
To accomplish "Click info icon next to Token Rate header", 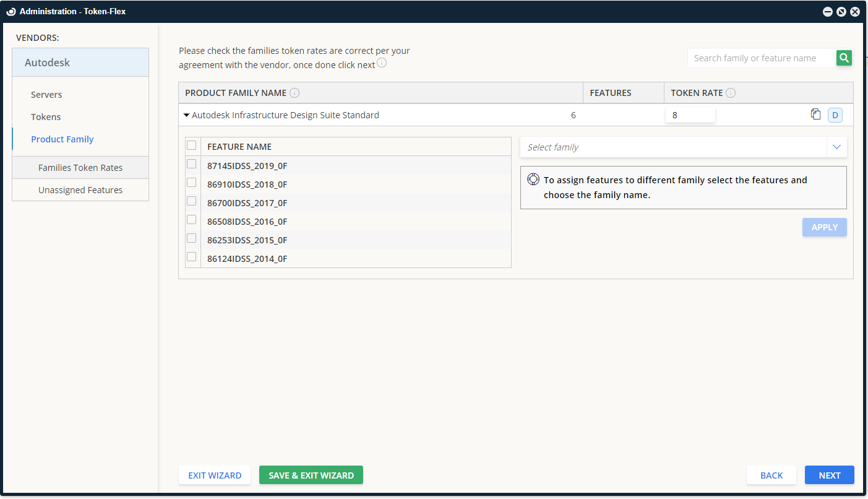I will point(731,93).
